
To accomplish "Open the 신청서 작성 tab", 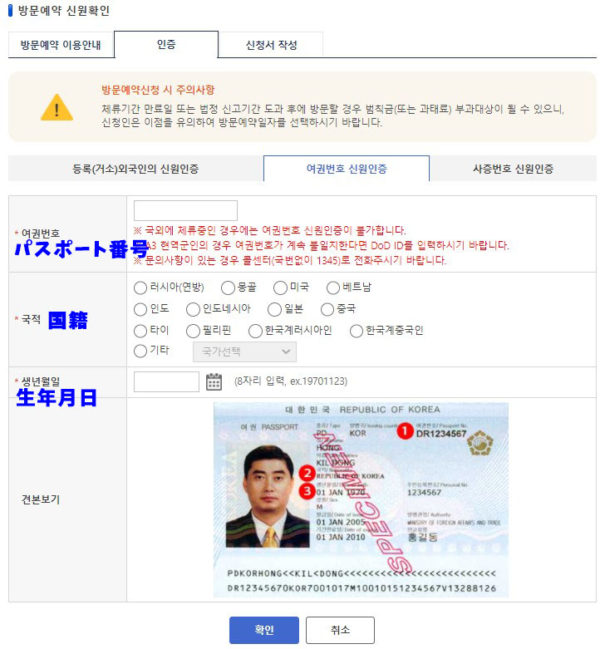I will 271,45.
